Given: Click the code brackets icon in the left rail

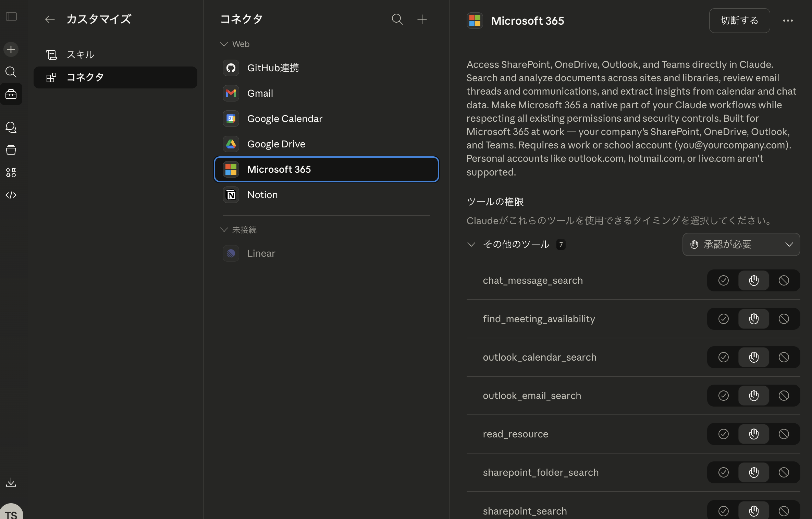Looking at the screenshot, I should pyautogui.click(x=11, y=195).
